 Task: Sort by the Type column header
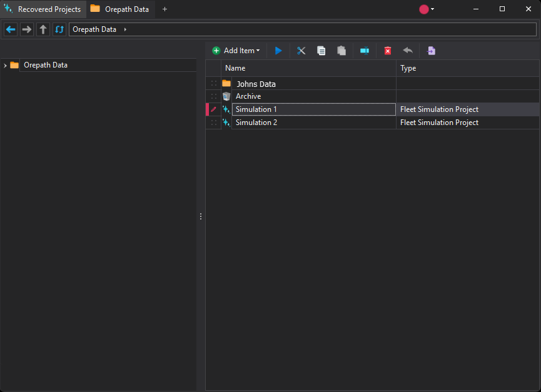click(x=408, y=68)
